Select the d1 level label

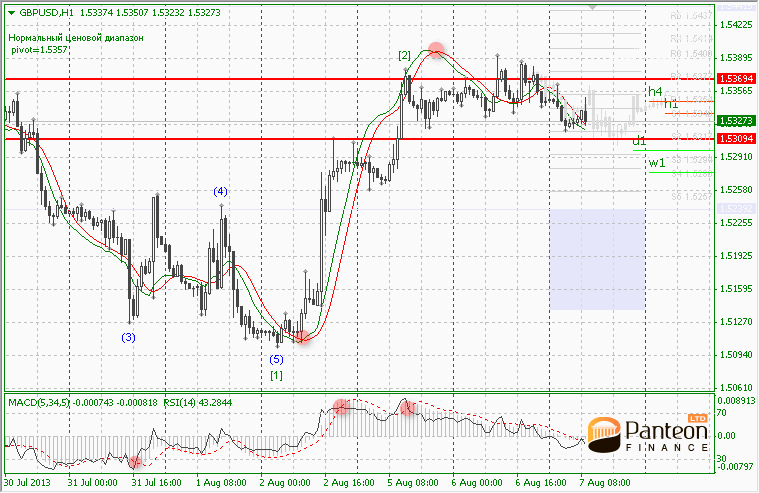point(639,141)
